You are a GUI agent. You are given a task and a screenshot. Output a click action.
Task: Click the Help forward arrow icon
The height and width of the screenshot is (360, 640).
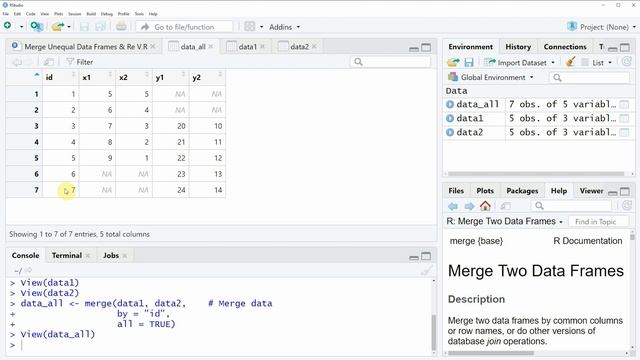(x=469, y=206)
